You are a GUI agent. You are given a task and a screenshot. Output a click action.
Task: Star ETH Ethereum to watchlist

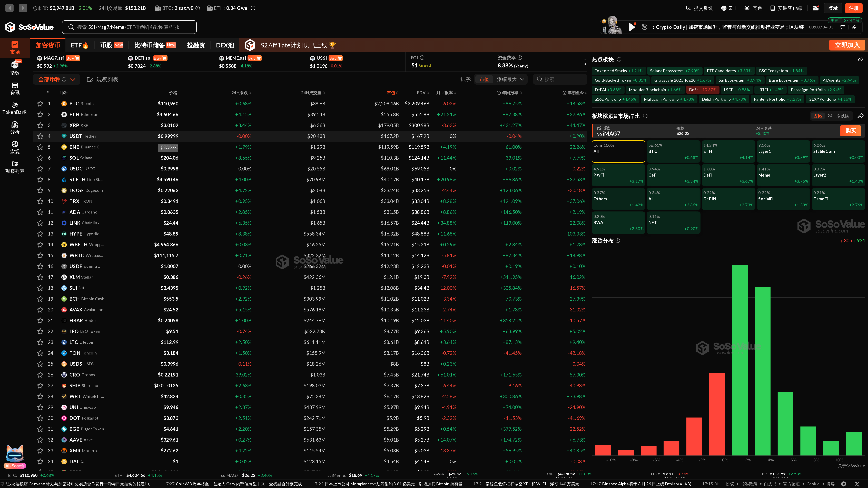[41, 115]
